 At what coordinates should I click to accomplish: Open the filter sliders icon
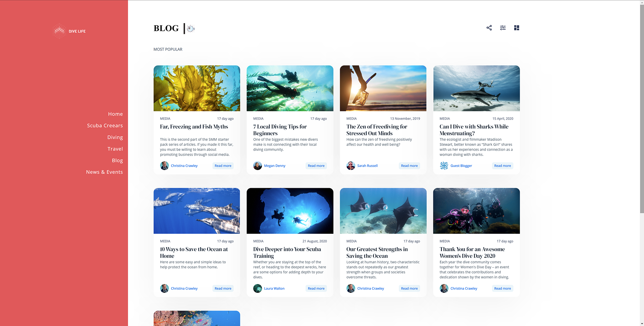(x=503, y=28)
